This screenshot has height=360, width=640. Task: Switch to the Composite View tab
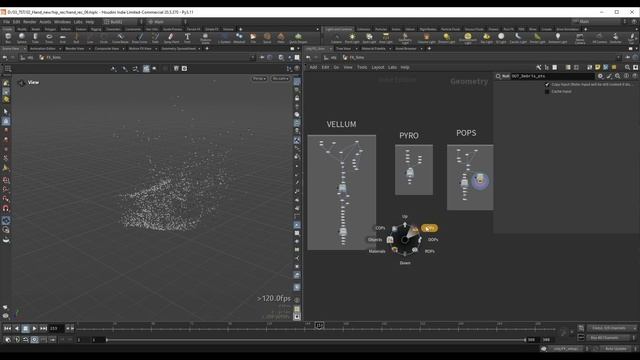tap(107, 49)
